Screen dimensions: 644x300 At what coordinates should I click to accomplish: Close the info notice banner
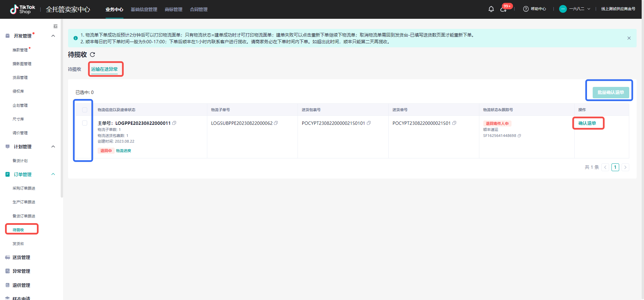click(x=629, y=38)
